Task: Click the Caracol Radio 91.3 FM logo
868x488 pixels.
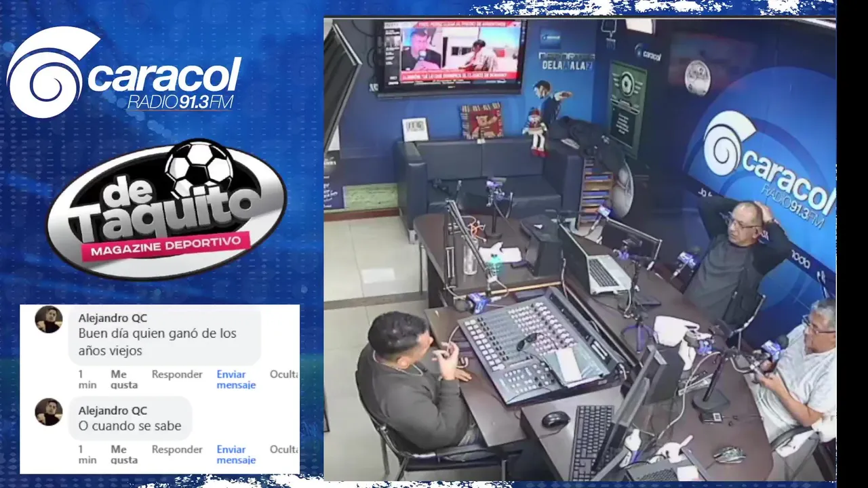Action: (123, 72)
